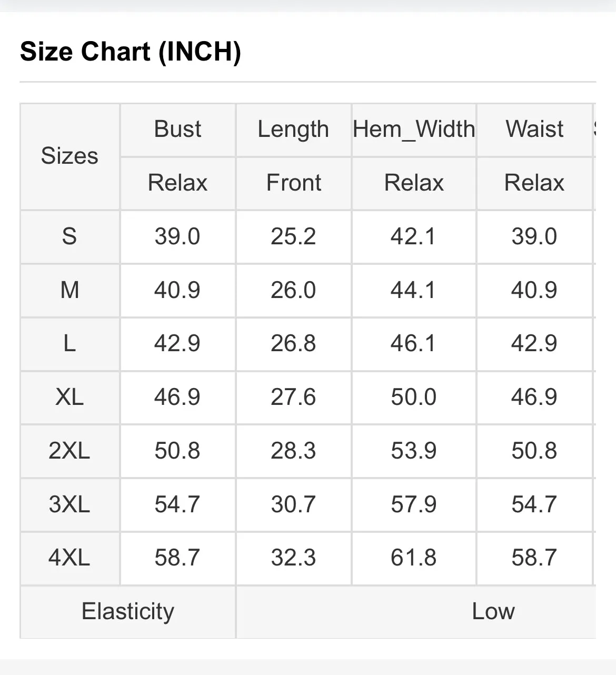Click the 61.8 hem width value

click(x=414, y=558)
